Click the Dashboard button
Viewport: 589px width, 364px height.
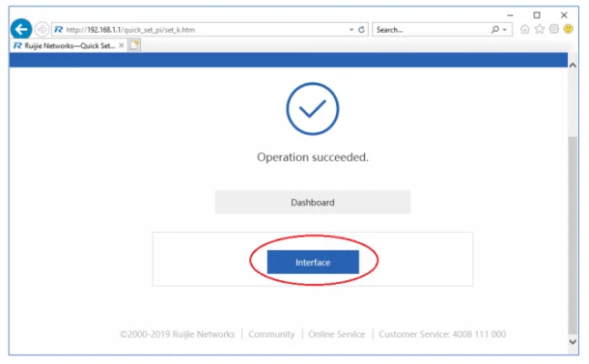(x=313, y=202)
